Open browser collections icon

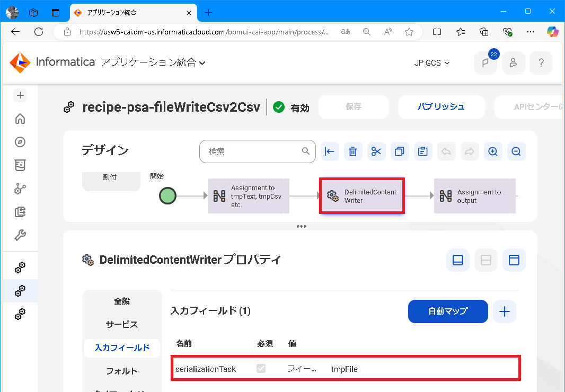point(484,32)
